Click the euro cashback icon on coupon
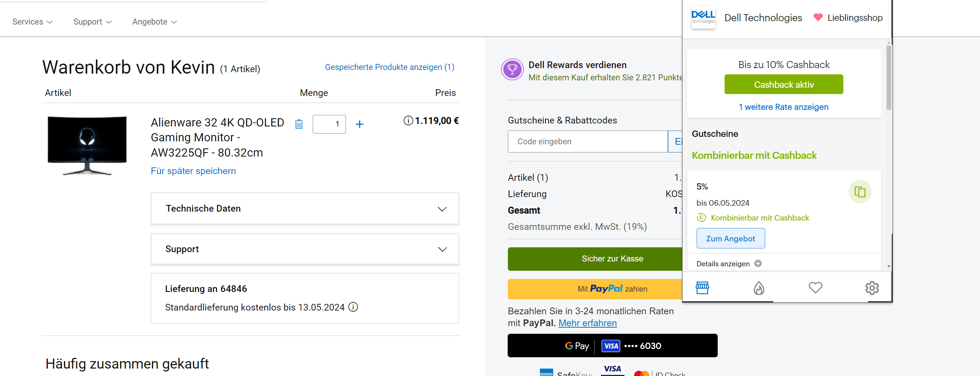The height and width of the screenshot is (376, 980). coord(701,218)
